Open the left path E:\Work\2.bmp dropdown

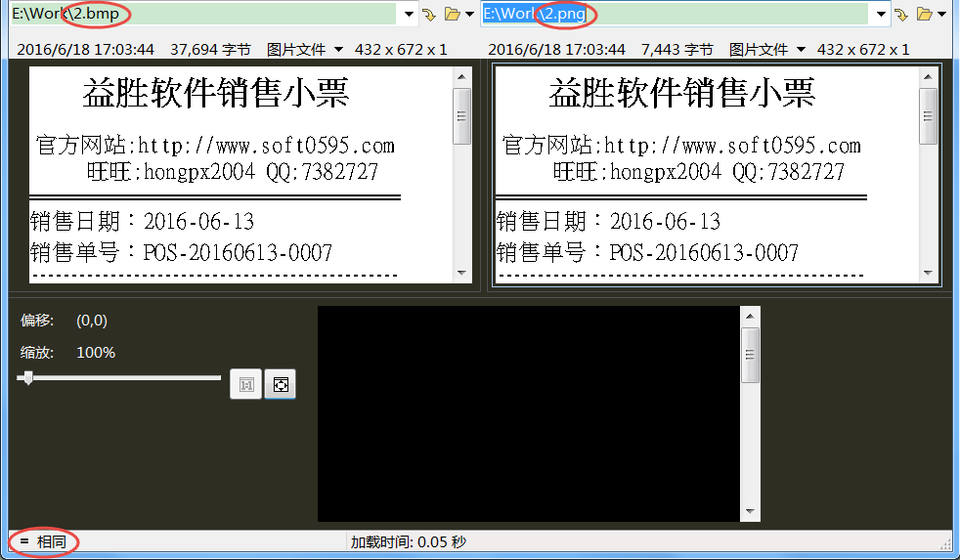click(x=409, y=14)
